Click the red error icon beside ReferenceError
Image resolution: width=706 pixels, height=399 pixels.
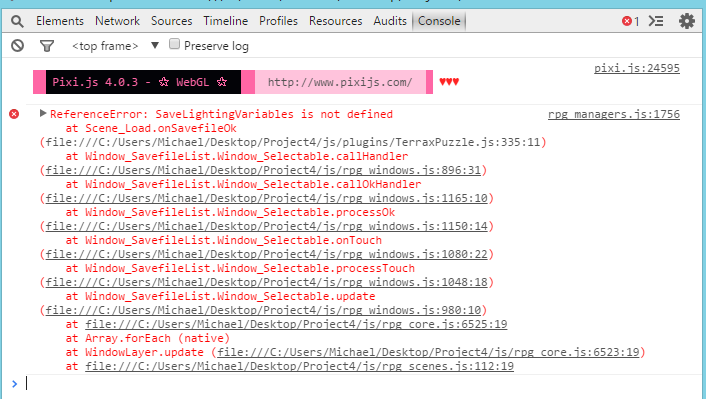[x=14, y=114]
